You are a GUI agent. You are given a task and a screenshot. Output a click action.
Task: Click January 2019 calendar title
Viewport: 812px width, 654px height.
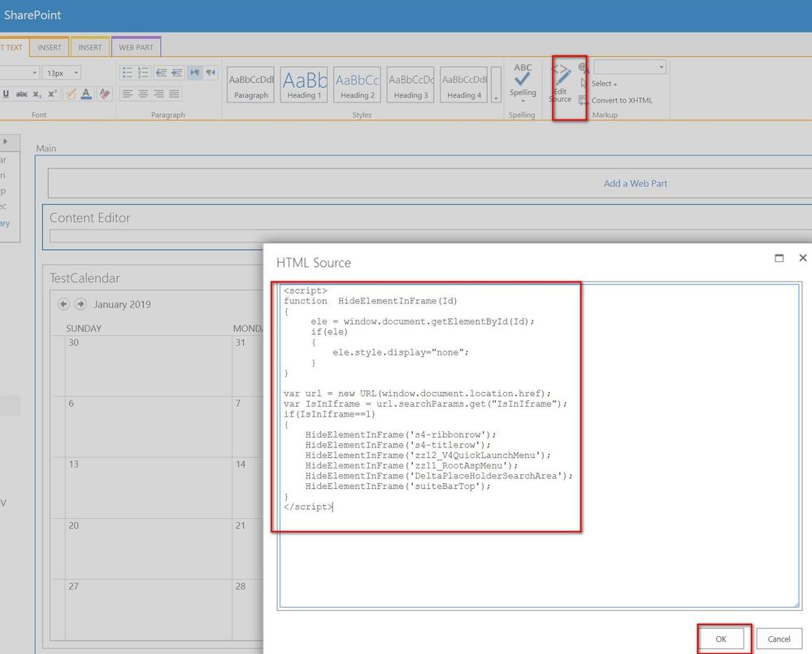coord(122,305)
